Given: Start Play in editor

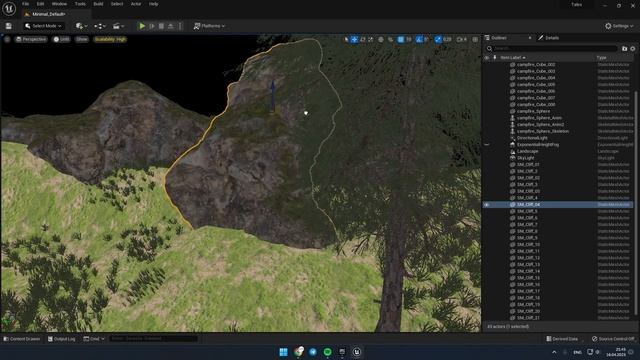Looking at the screenshot, I should click(142, 26).
